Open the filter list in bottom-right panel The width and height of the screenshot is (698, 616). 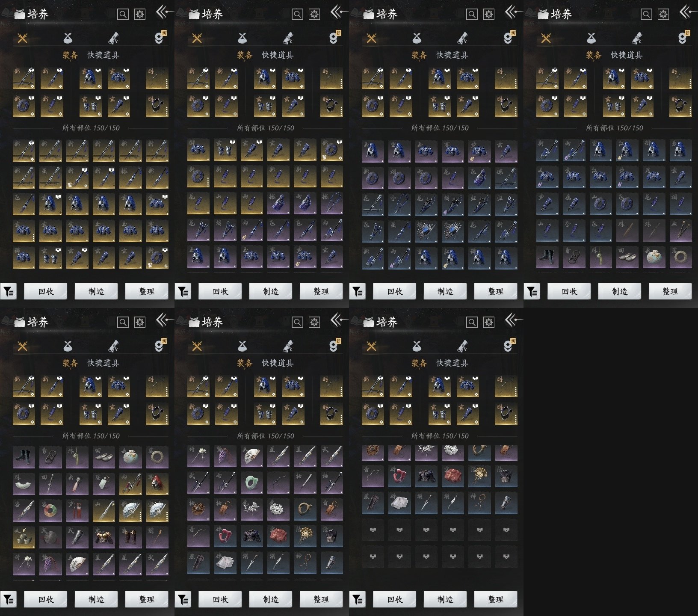(358, 600)
